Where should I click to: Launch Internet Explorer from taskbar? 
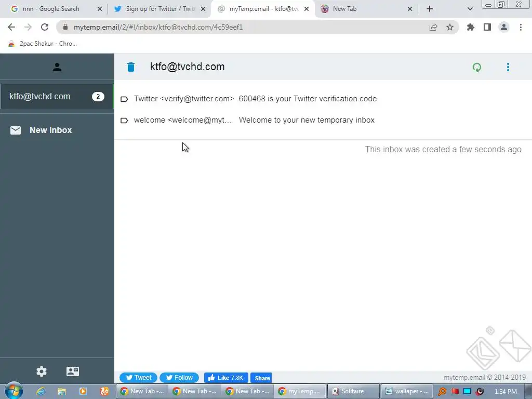coord(41,391)
